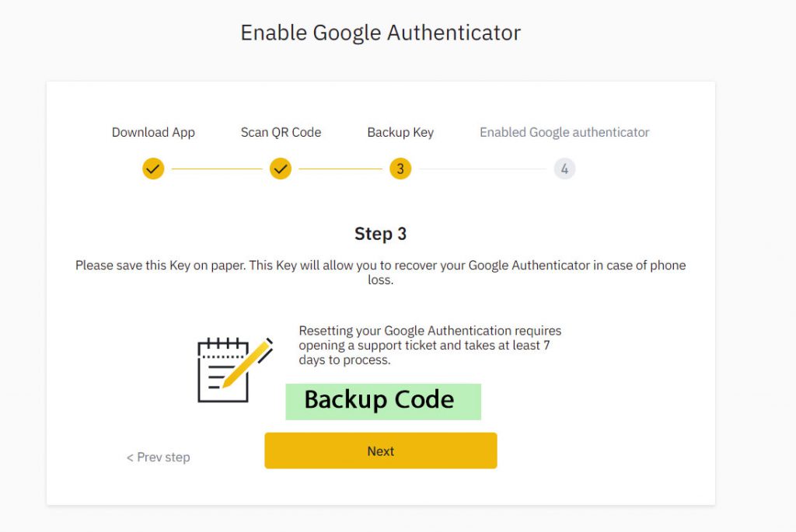Select the Scan QR Code checkmark icon
This screenshot has width=796, height=532.
coord(281,169)
